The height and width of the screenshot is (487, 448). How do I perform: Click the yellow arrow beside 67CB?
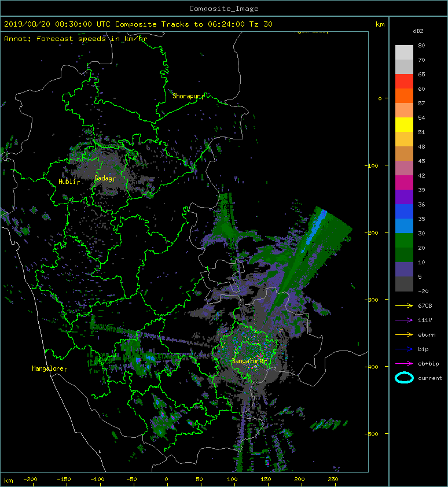click(404, 305)
